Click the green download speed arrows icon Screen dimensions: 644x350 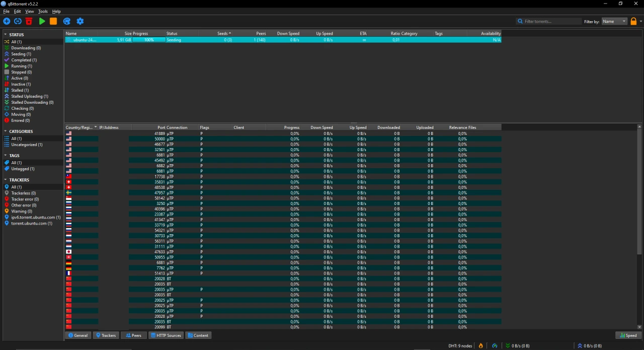click(x=508, y=346)
